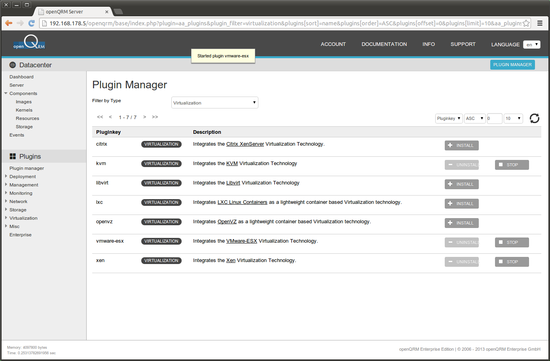
Task: Open Events in the sidebar
Action: click(x=17, y=135)
